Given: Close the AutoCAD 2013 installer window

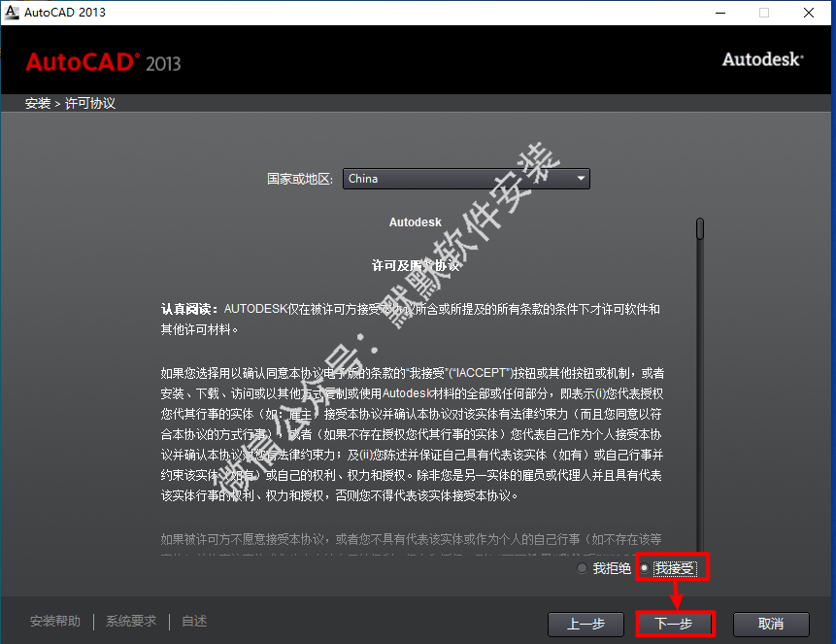Looking at the screenshot, I should click(x=809, y=13).
